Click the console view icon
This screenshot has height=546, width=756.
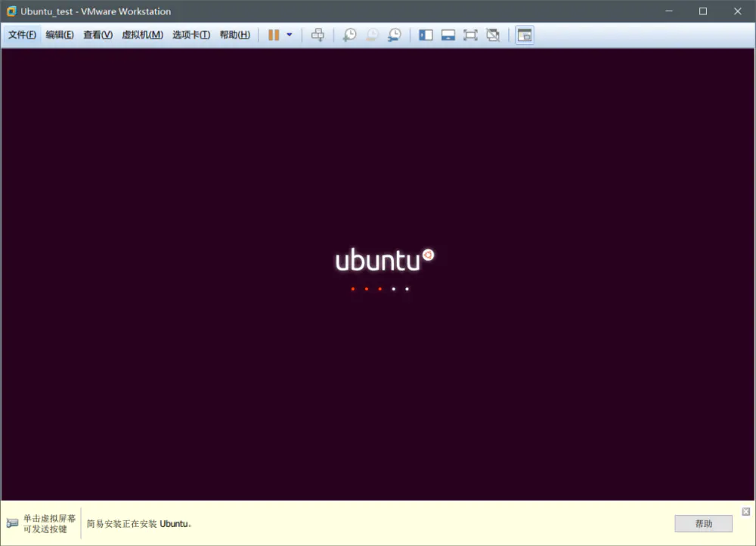[x=525, y=35]
